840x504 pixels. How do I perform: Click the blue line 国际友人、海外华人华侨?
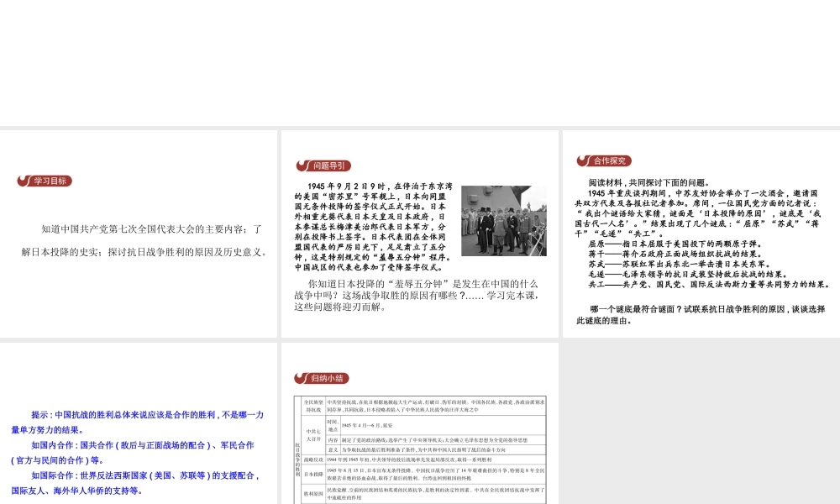(76, 490)
